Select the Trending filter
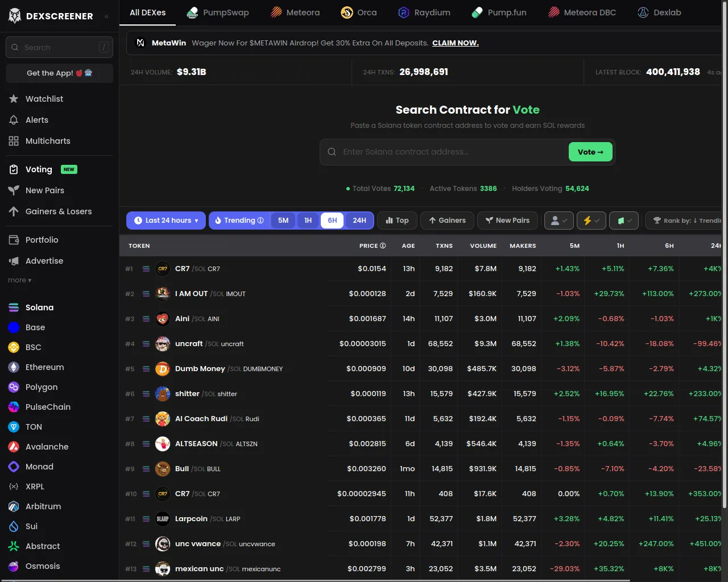 pos(239,221)
